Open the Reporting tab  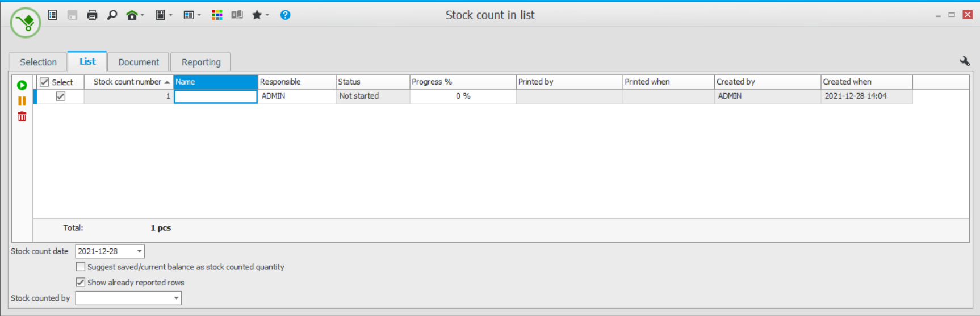pos(201,62)
